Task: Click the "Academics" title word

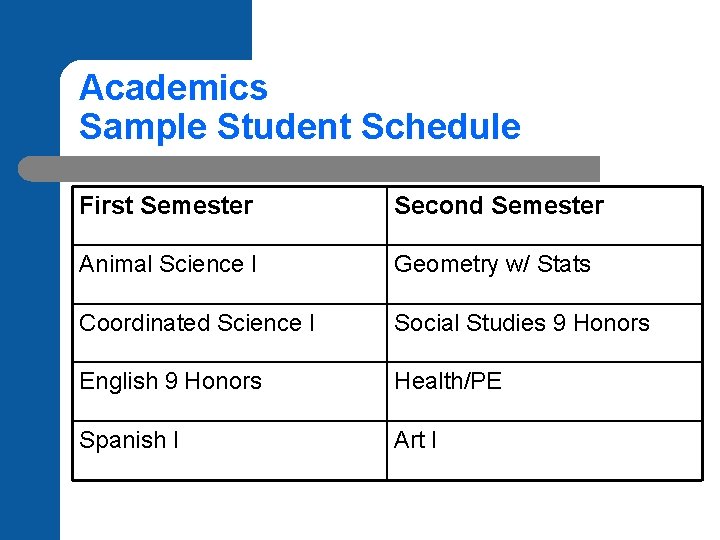Action: click(x=173, y=88)
